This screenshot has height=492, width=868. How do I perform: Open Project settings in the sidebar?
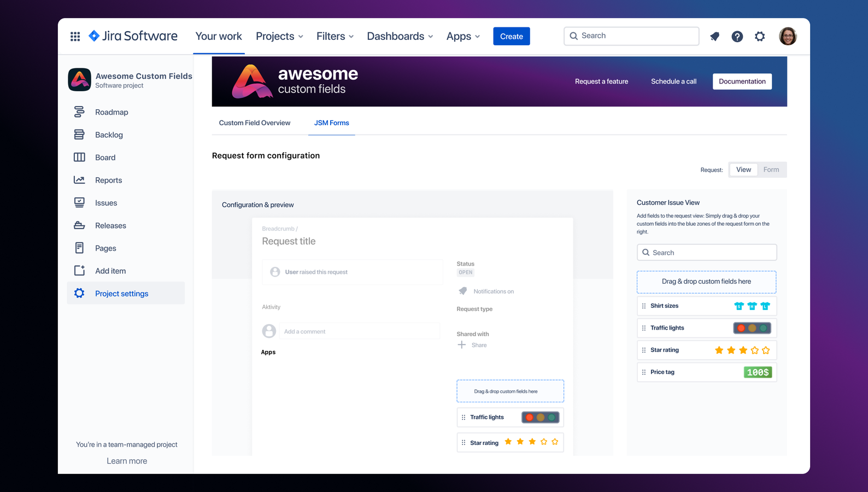click(x=126, y=294)
